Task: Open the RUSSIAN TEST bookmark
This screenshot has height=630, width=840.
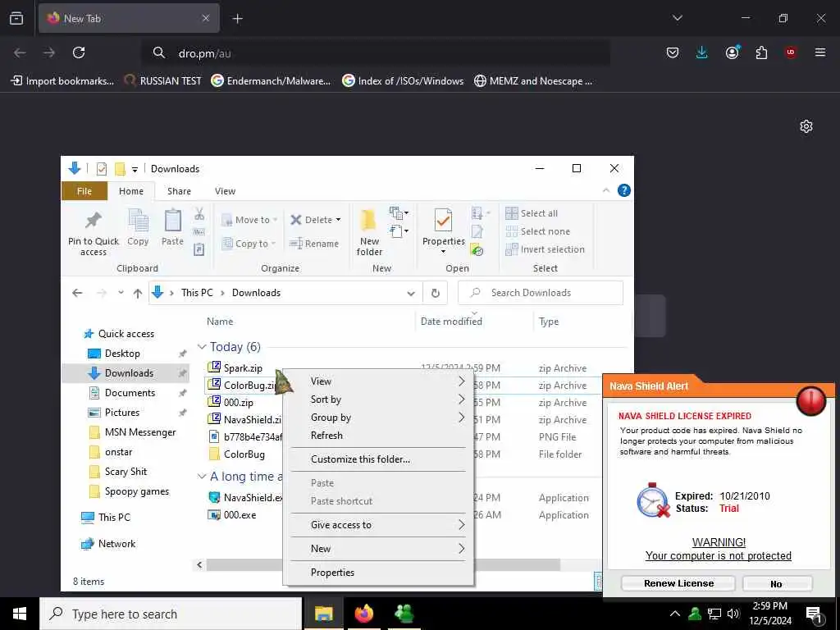Action: pyautogui.click(x=163, y=81)
